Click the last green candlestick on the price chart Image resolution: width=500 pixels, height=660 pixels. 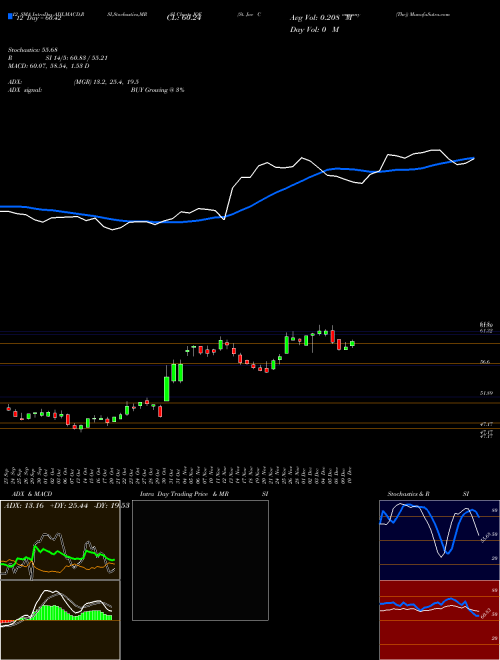pyautogui.click(x=352, y=344)
